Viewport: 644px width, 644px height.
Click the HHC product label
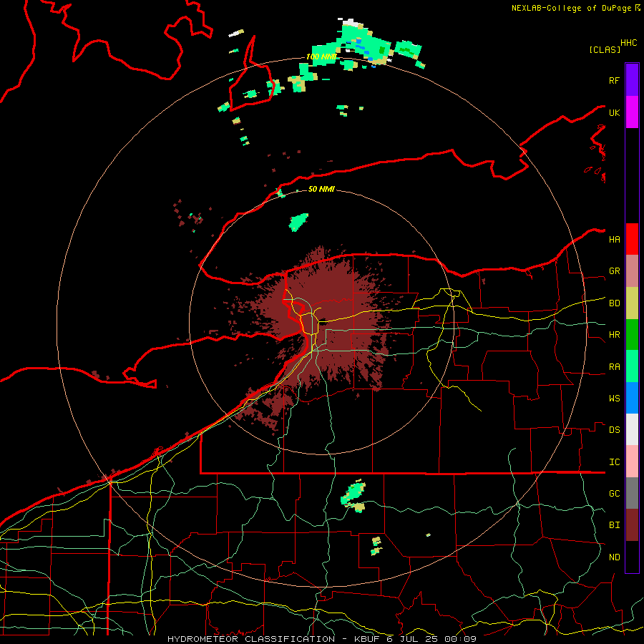(628, 43)
